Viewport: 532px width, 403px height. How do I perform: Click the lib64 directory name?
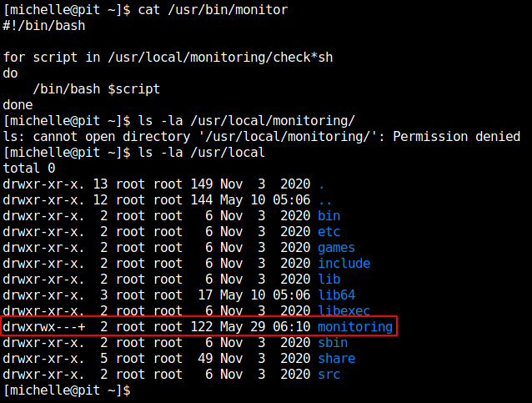(x=335, y=295)
